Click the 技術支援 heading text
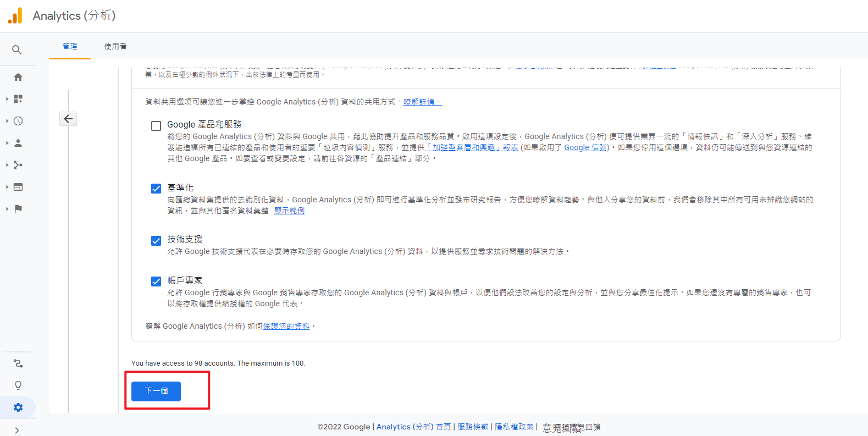868x436 pixels. click(x=185, y=239)
